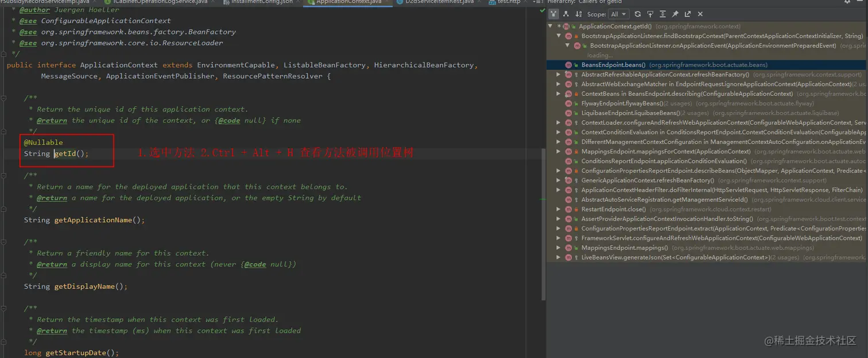Click ResourcePatternResolver in interface declaration
This screenshot has height=358, width=868.
273,76
